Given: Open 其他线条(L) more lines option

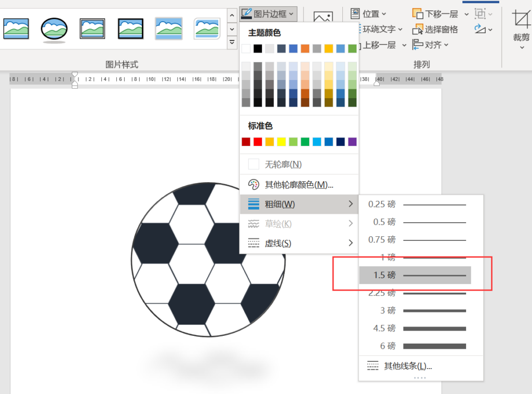Looking at the screenshot, I should [421, 366].
